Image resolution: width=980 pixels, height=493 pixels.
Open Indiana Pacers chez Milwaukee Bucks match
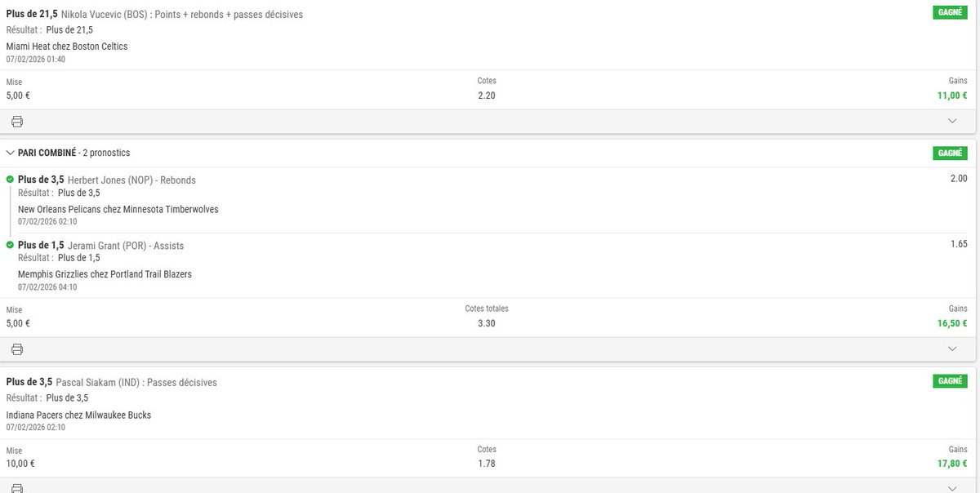(78, 415)
